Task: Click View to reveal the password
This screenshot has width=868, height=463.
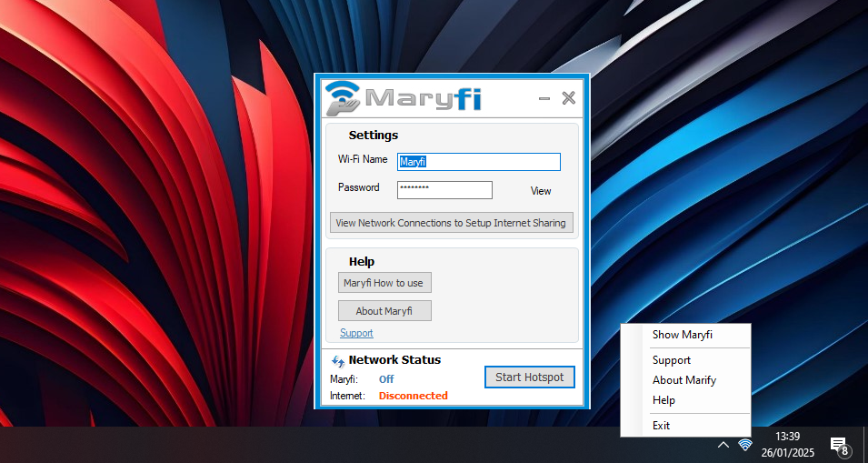Action: pyautogui.click(x=541, y=191)
